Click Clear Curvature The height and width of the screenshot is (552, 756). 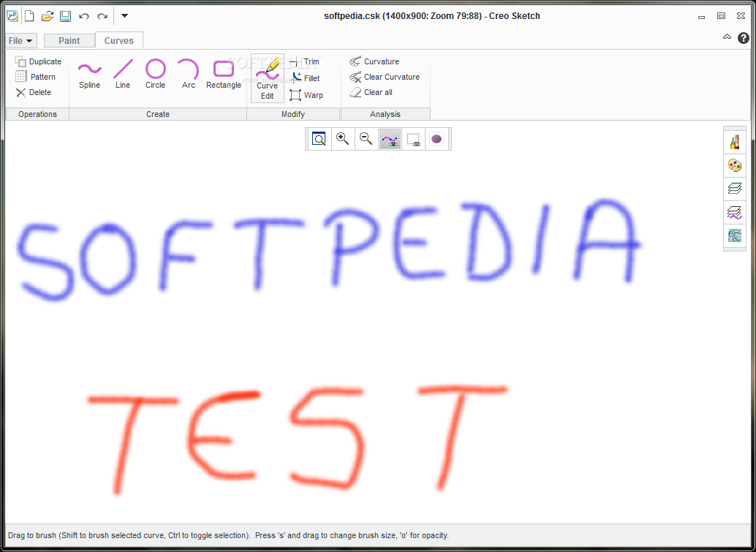tap(385, 77)
